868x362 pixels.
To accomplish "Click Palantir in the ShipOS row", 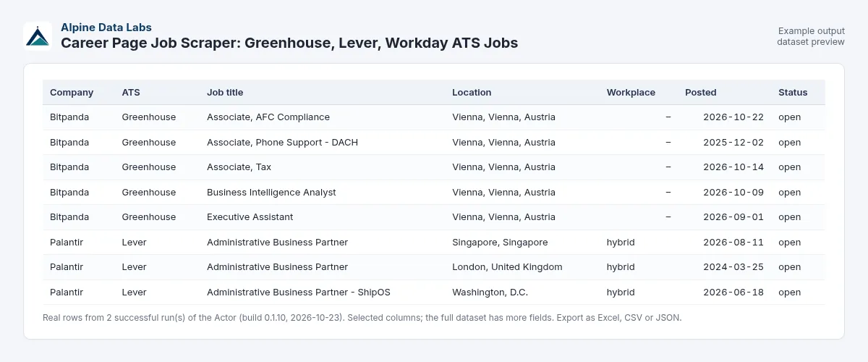I will tap(67, 292).
